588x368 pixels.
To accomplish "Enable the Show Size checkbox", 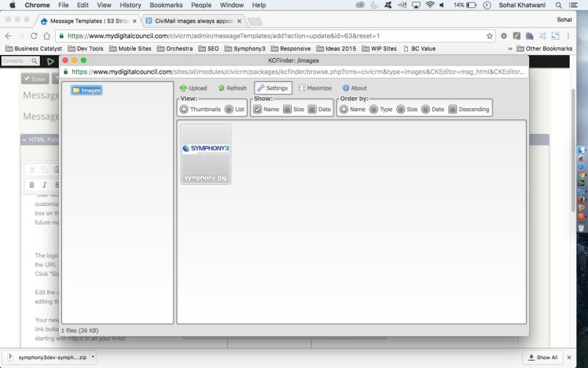I will [x=287, y=109].
